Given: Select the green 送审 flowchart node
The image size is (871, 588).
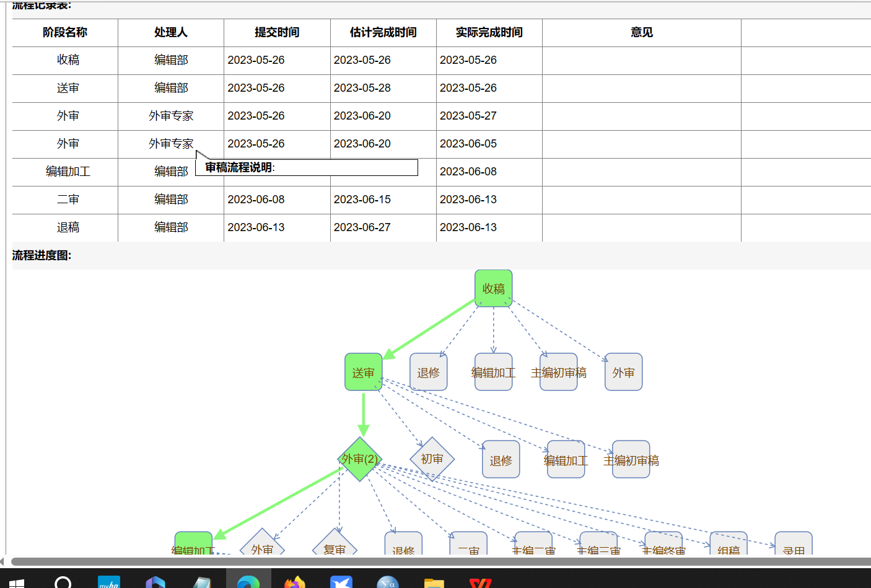Looking at the screenshot, I should (363, 372).
